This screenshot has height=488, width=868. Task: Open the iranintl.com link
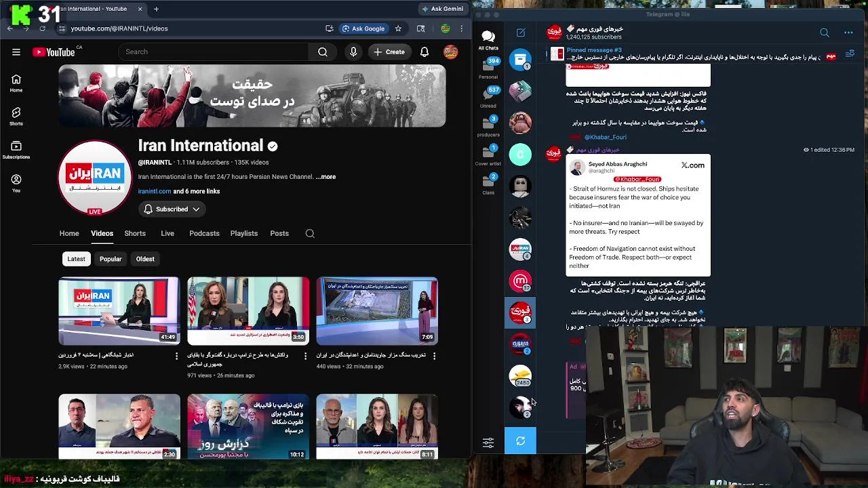[155, 191]
